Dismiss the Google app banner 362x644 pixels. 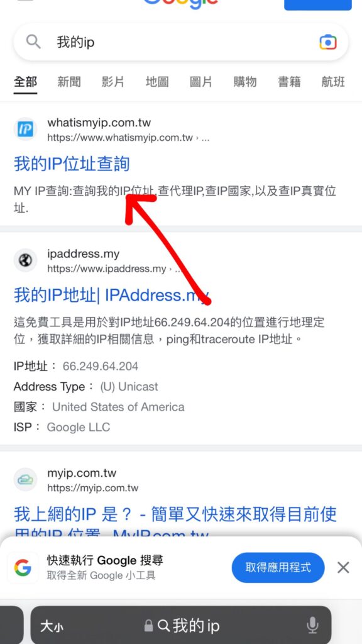[343, 568]
